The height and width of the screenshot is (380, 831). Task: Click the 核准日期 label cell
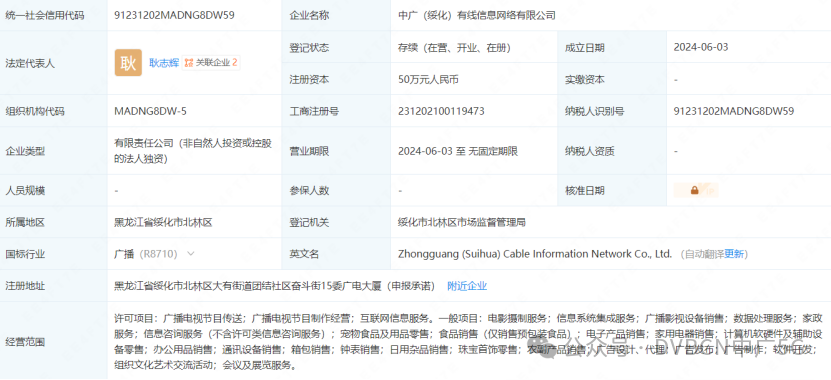click(612, 191)
